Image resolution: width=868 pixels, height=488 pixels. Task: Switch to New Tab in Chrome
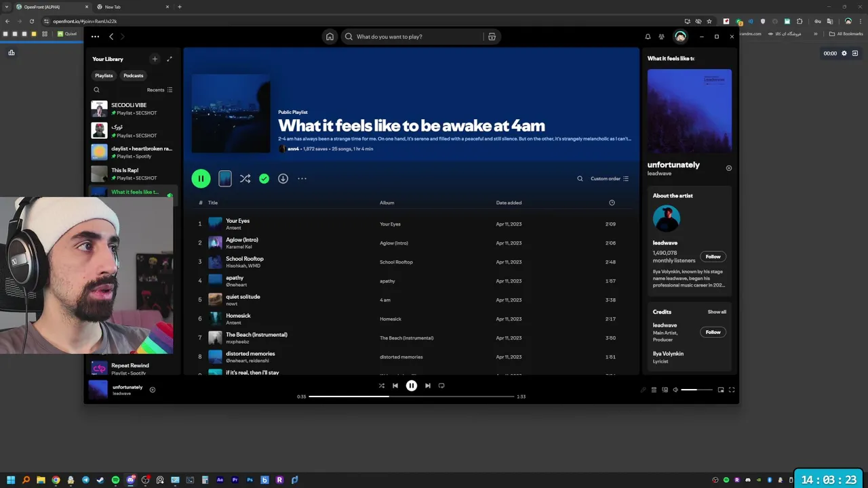[133, 7]
